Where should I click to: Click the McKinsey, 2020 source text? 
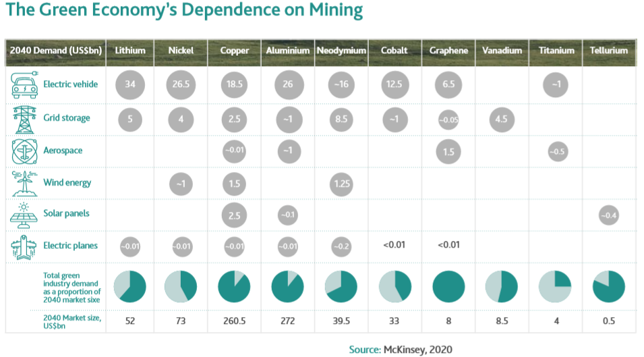point(410,349)
